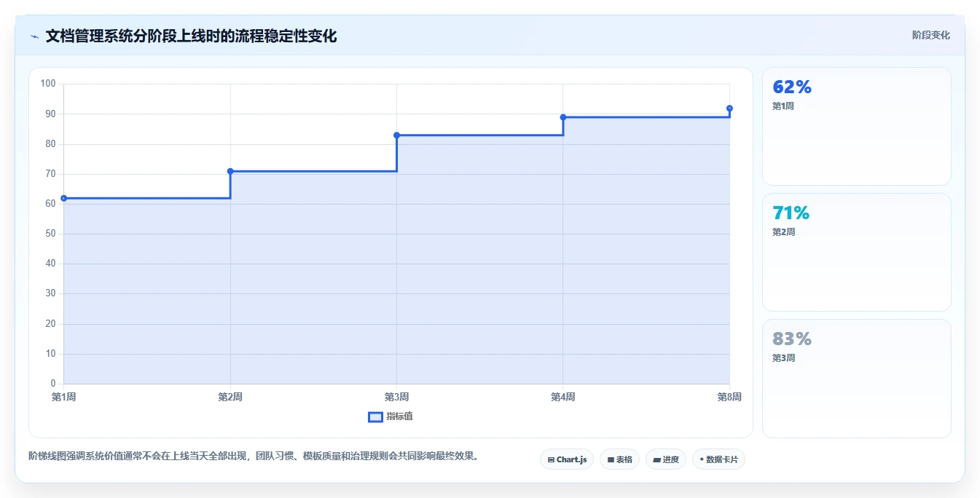The height and width of the screenshot is (498, 980).
Task: Click the 第8周 x-axis label
Action: click(x=729, y=397)
